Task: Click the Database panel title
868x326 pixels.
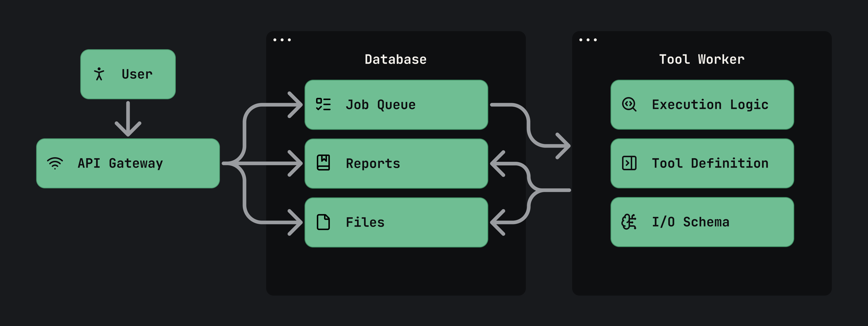Action: pos(396,59)
